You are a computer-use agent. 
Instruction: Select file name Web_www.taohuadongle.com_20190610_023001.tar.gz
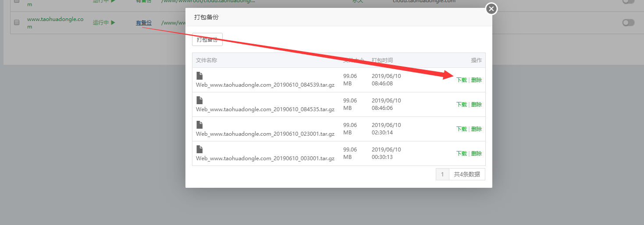265,134
